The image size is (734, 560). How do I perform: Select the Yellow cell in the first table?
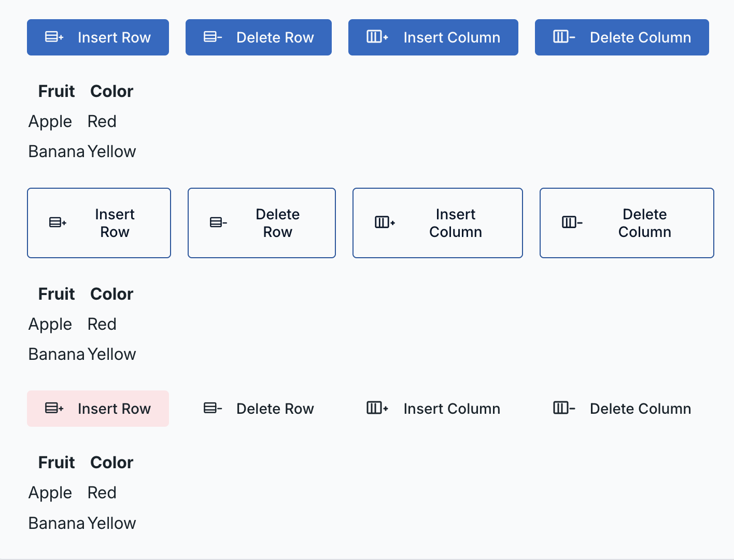(x=111, y=151)
